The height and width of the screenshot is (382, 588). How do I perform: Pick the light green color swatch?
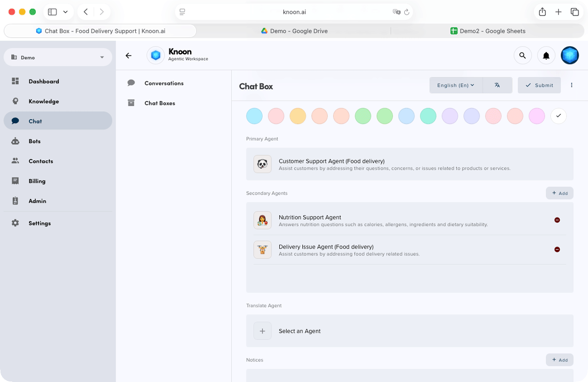click(x=363, y=116)
